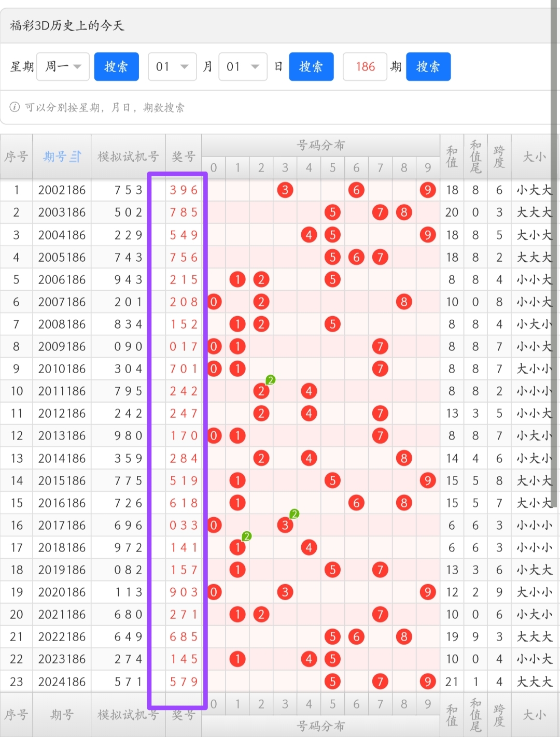
Task: Open the 周一 weekday dropdown
Action: coord(63,66)
